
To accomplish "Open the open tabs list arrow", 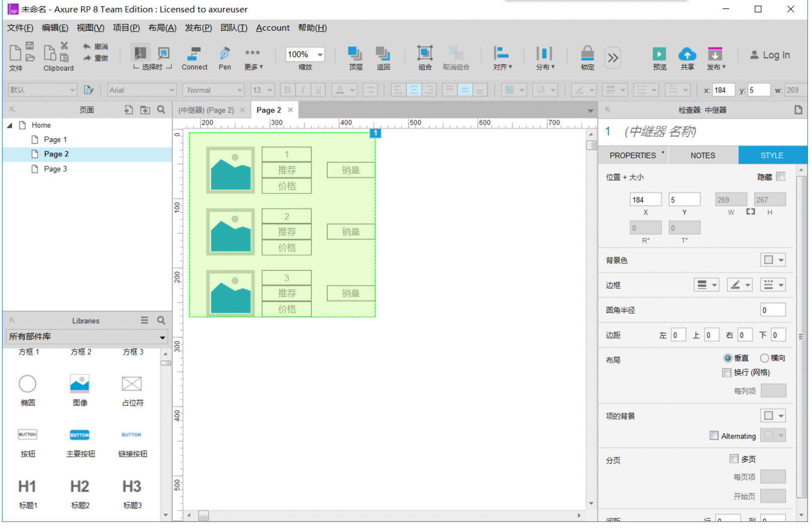I will [590, 111].
